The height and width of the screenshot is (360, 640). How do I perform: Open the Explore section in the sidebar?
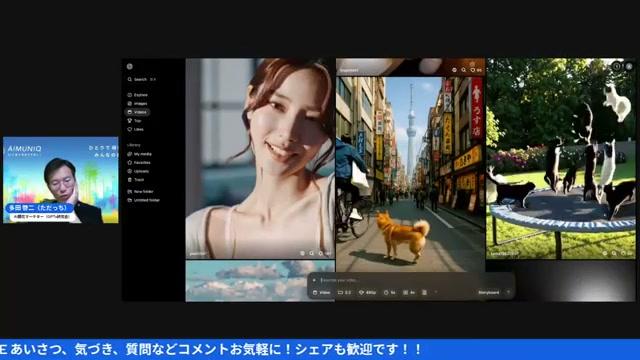tap(138, 95)
